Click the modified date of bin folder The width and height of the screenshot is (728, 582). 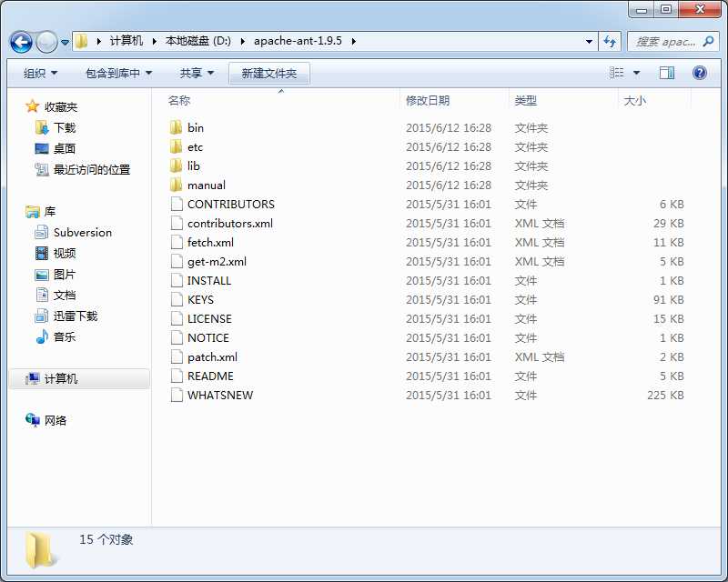(x=449, y=127)
